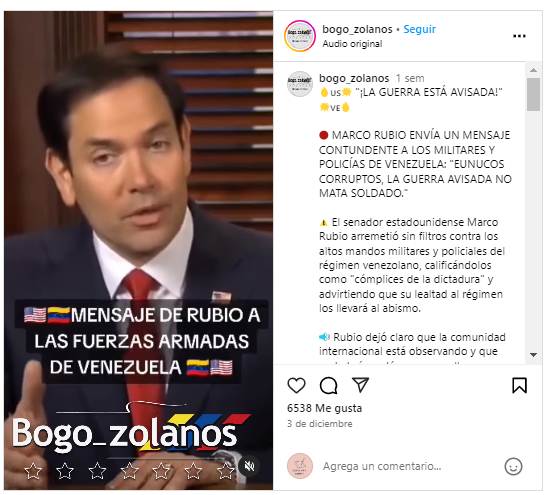Unmute the video with the speaker icon
Image resolution: width=553 pixels, height=495 pixels.
[250, 466]
